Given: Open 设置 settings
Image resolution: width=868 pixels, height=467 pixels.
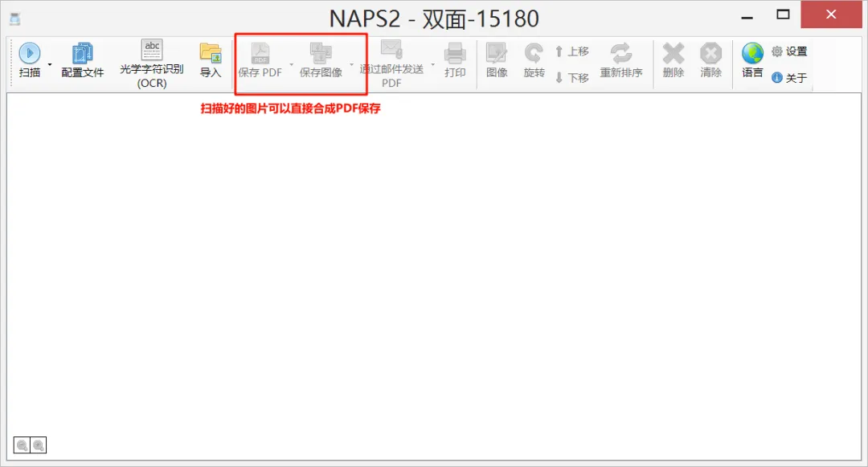Looking at the screenshot, I should click(x=789, y=51).
